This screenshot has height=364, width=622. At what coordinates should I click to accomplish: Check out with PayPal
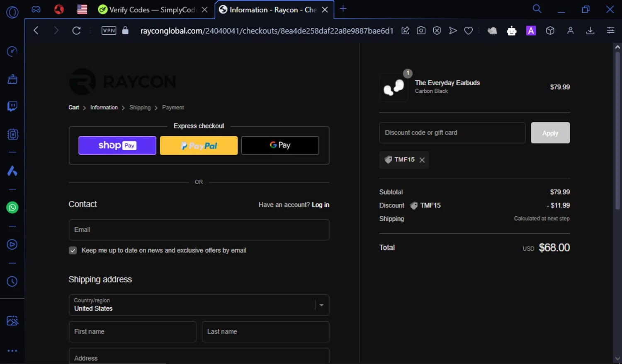click(x=199, y=145)
